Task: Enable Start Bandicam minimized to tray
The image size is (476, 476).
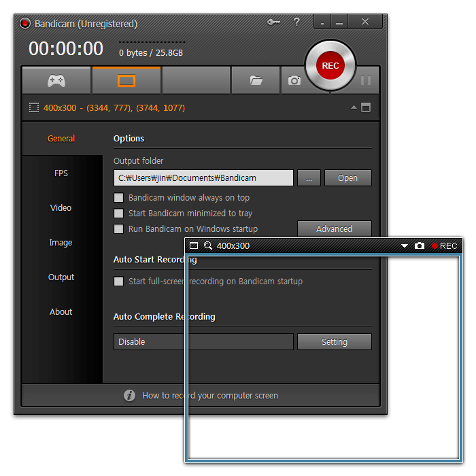Action: tap(119, 213)
